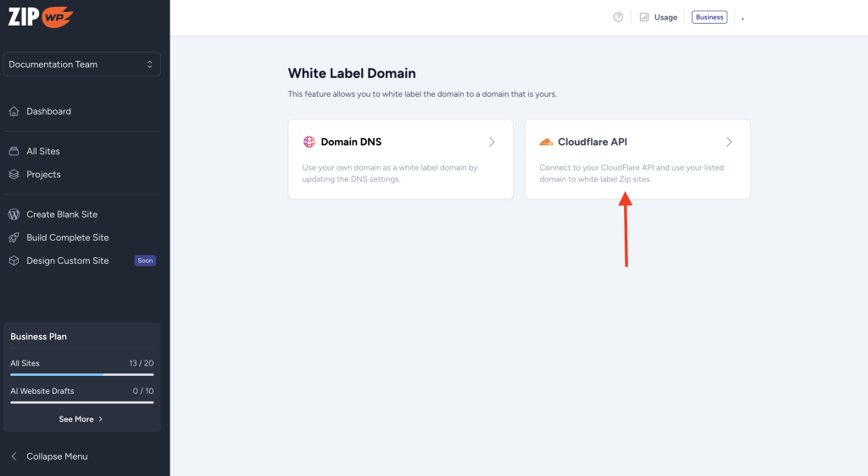This screenshot has height=476, width=868.
Task: Open the Projects menu item
Action: click(43, 174)
